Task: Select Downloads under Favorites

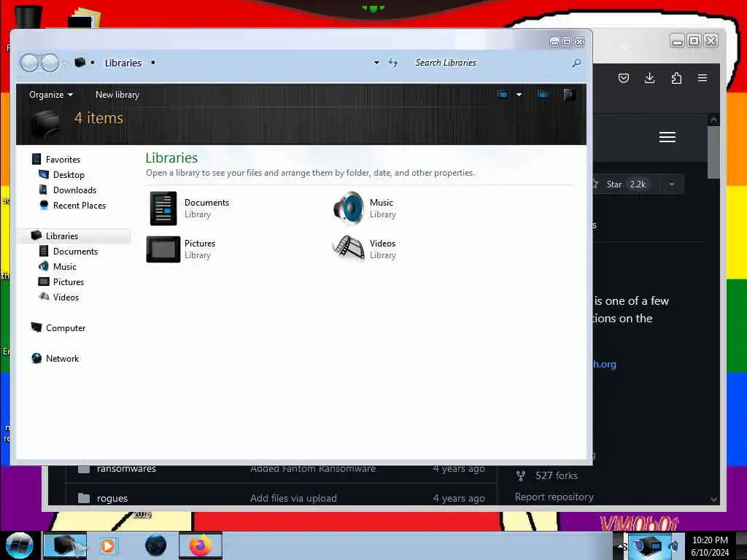Action: 75,190
